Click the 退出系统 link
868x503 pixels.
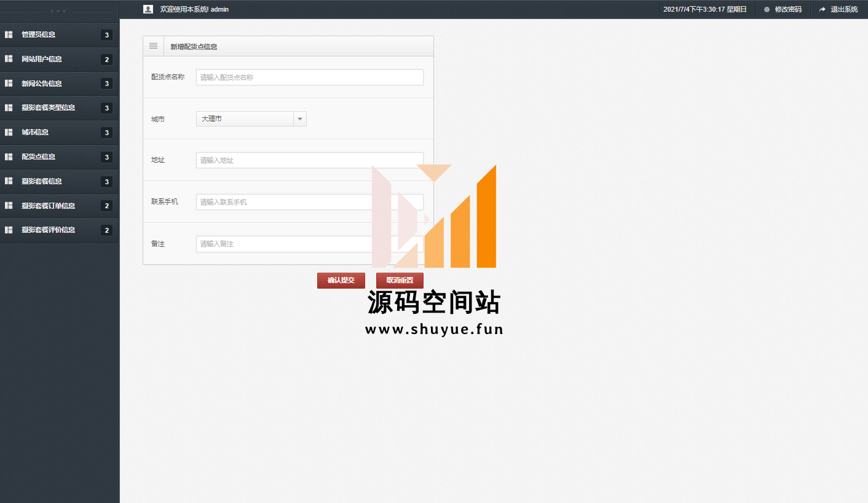point(844,9)
